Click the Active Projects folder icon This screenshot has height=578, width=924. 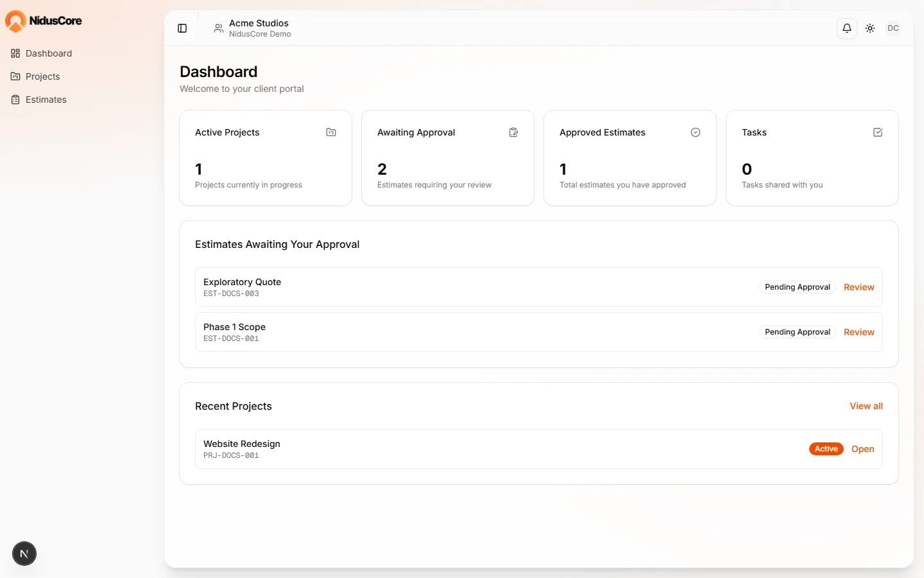[331, 132]
